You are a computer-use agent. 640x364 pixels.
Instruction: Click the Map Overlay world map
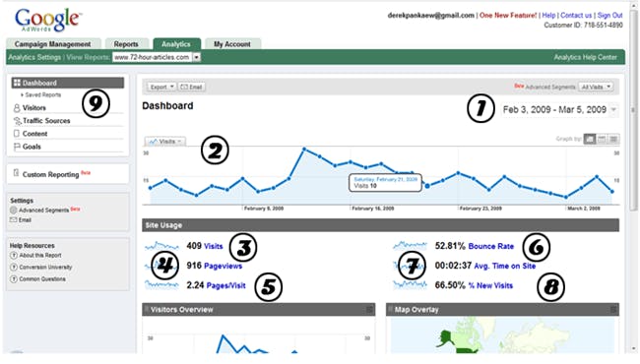click(x=502, y=335)
